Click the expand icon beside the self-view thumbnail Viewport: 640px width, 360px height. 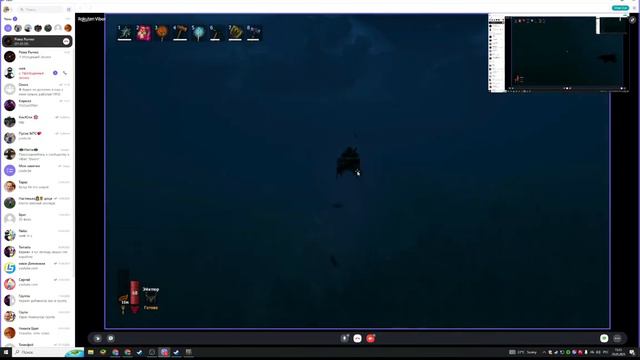[632, 20]
